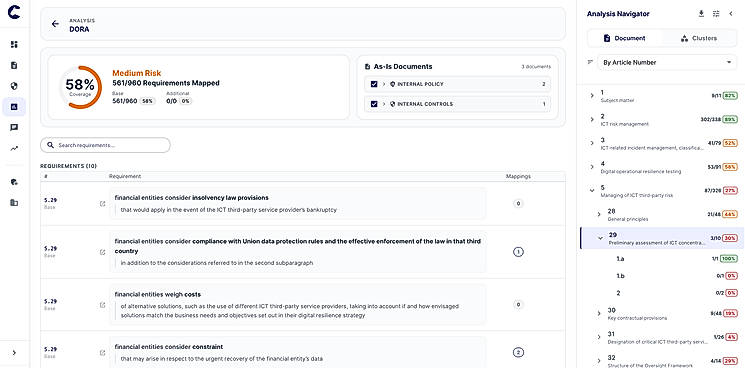Open the chat bubble icon in the sidebar

coord(14,127)
